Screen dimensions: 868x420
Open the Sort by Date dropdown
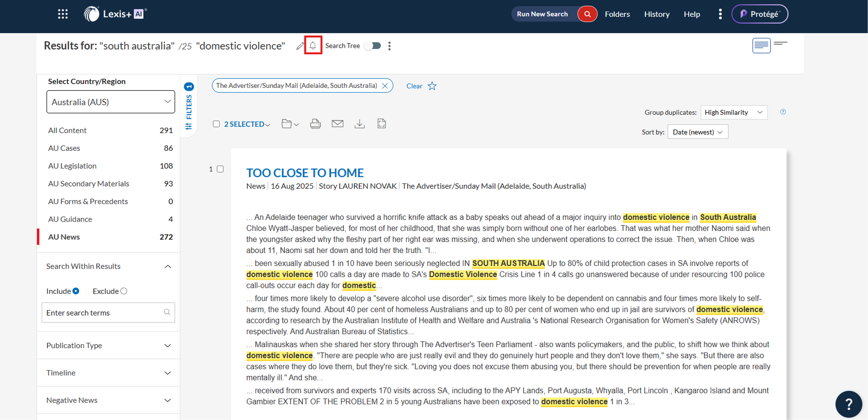(x=697, y=132)
